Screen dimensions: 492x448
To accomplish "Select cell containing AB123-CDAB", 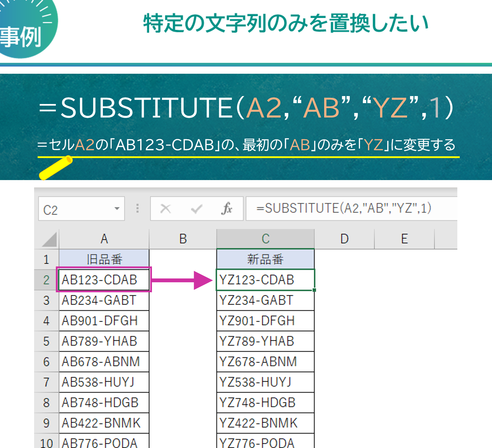I will pyautogui.click(x=104, y=280).
